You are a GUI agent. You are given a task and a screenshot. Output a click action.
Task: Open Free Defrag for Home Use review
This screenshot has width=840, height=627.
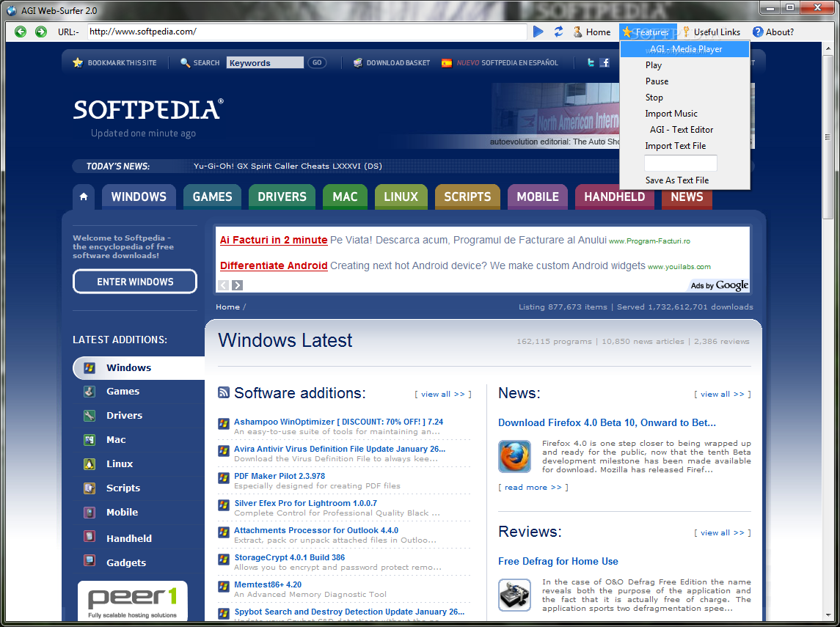(558, 561)
